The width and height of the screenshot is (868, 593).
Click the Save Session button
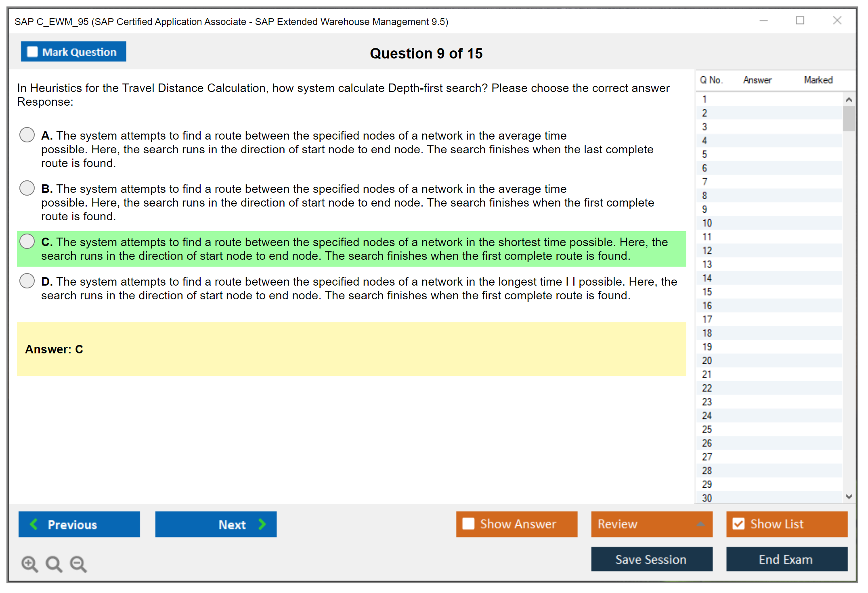[651, 559]
